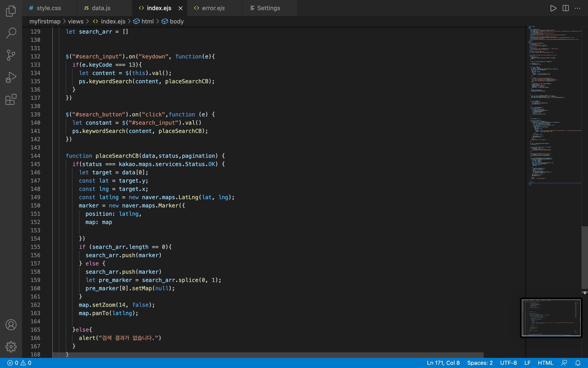Click Ln 171, Col 8 in status bar

443,363
